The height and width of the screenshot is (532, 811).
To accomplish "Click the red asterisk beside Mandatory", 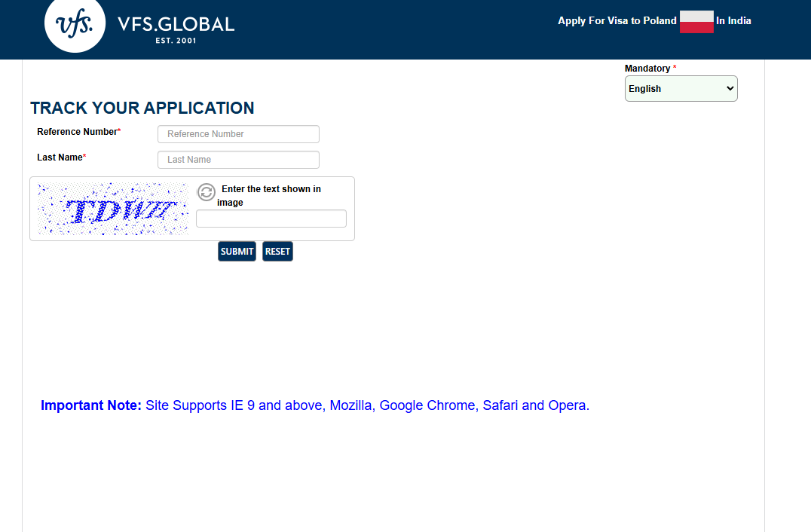I will pyautogui.click(x=674, y=68).
